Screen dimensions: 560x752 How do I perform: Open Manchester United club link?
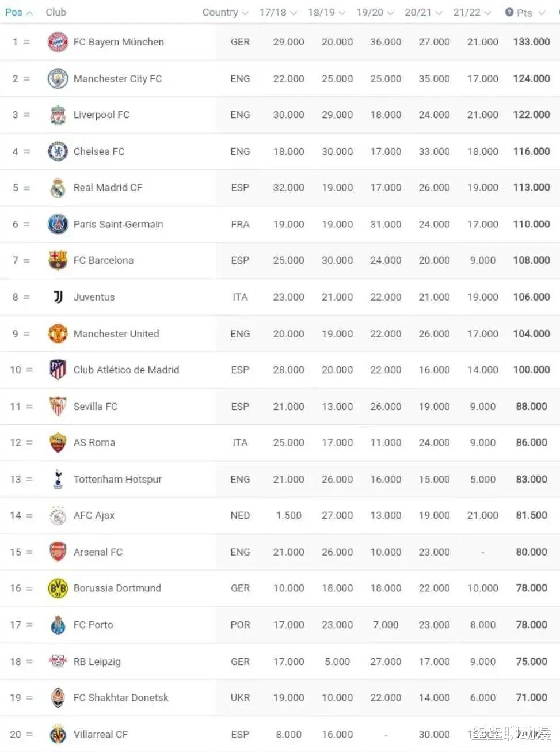[x=116, y=333]
